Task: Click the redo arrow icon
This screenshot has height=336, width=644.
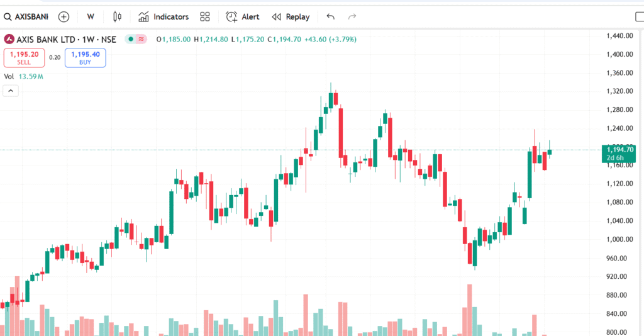Action: tap(352, 17)
